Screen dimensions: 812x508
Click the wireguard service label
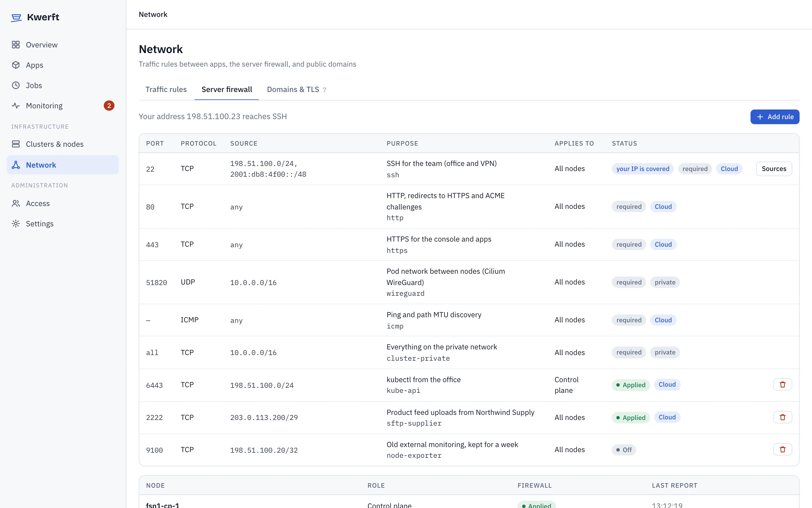click(405, 293)
